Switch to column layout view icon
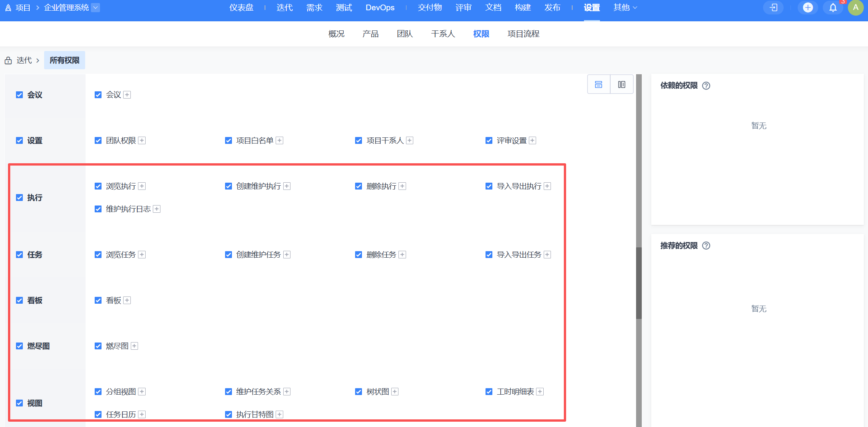868x427 pixels. [622, 84]
